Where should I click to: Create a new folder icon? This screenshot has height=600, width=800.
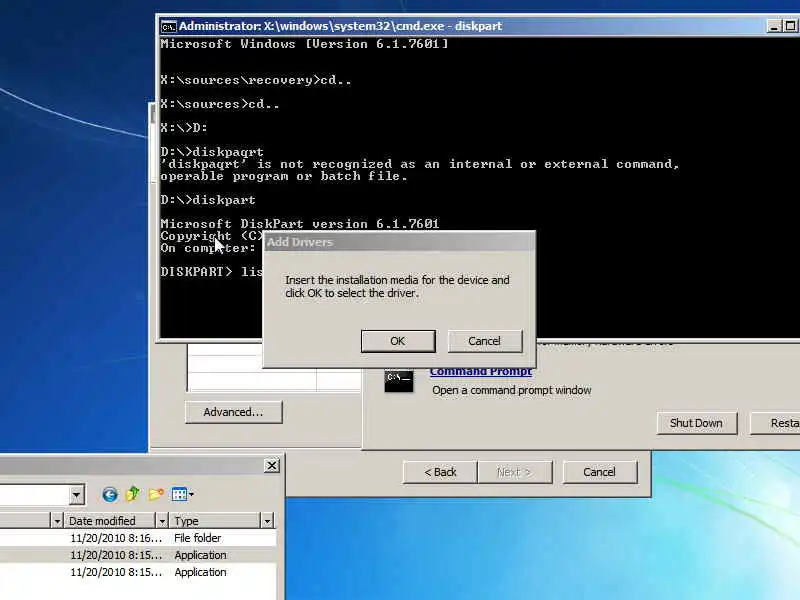click(156, 494)
